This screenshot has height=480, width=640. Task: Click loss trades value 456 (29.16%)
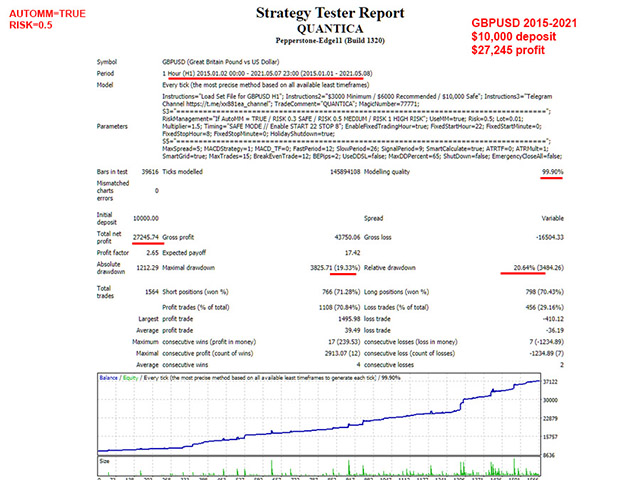(x=544, y=307)
